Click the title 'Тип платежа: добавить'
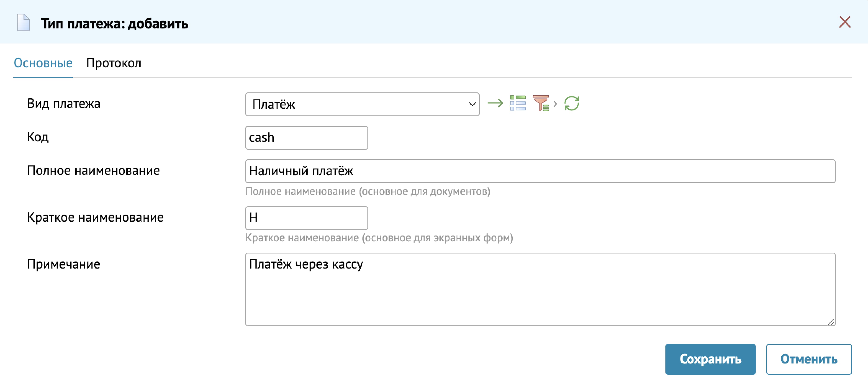 click(x=114, y=24)
